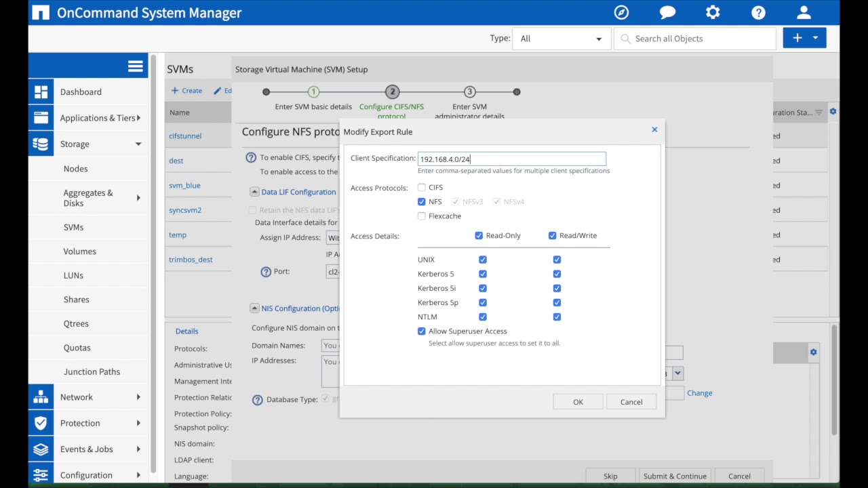Screen dimensions: 868x488
Task: Click the Configuration sliders icon
Action: 41,475
